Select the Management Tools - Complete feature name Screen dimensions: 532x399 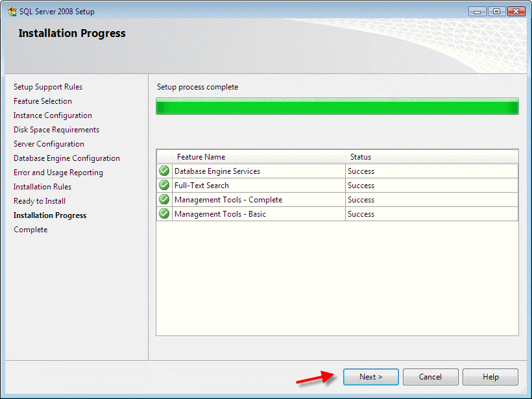pyautogui.click(x=228, y=200)
